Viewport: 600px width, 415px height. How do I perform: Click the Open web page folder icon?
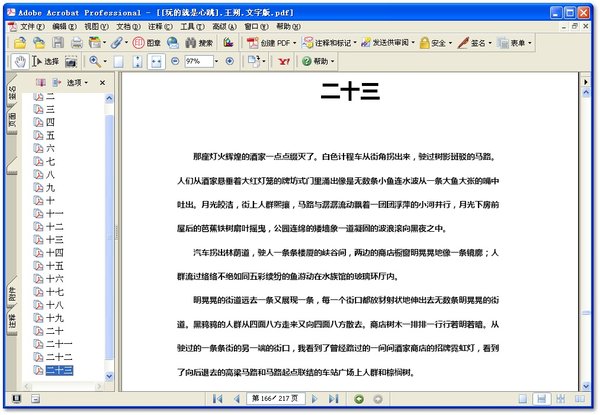pyautogui.click(x=39, y=42)
